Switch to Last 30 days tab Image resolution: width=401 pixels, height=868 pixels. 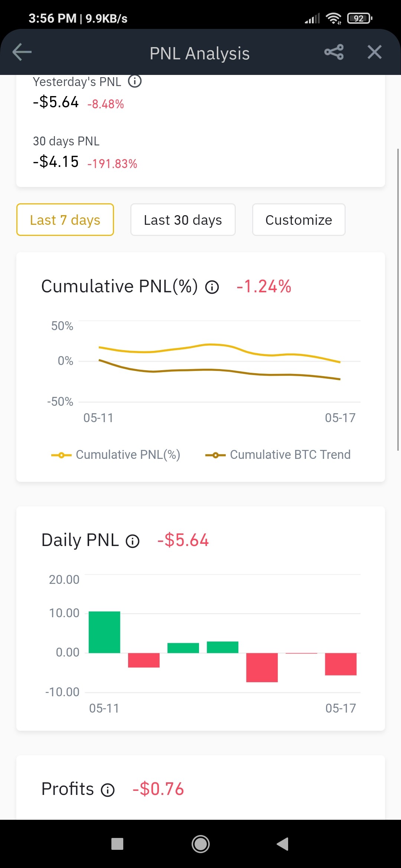183,220
